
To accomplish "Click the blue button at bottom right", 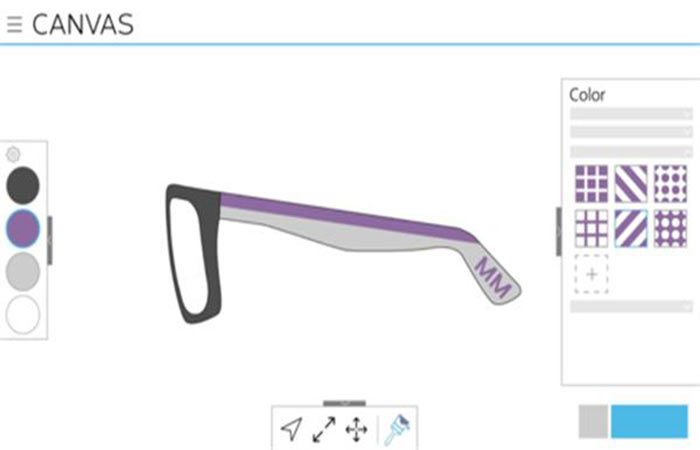I will pyautogui.click(x=649, y=421).
